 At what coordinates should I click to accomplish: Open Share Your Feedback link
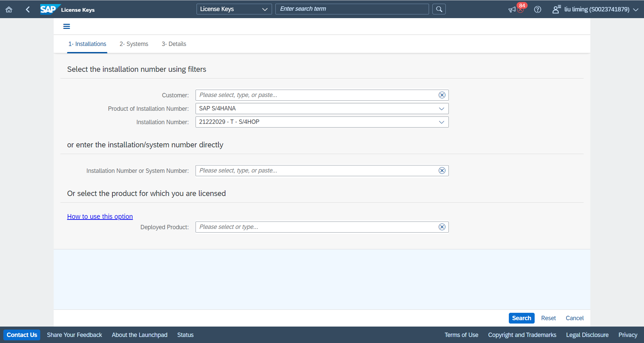click(74, 335)
